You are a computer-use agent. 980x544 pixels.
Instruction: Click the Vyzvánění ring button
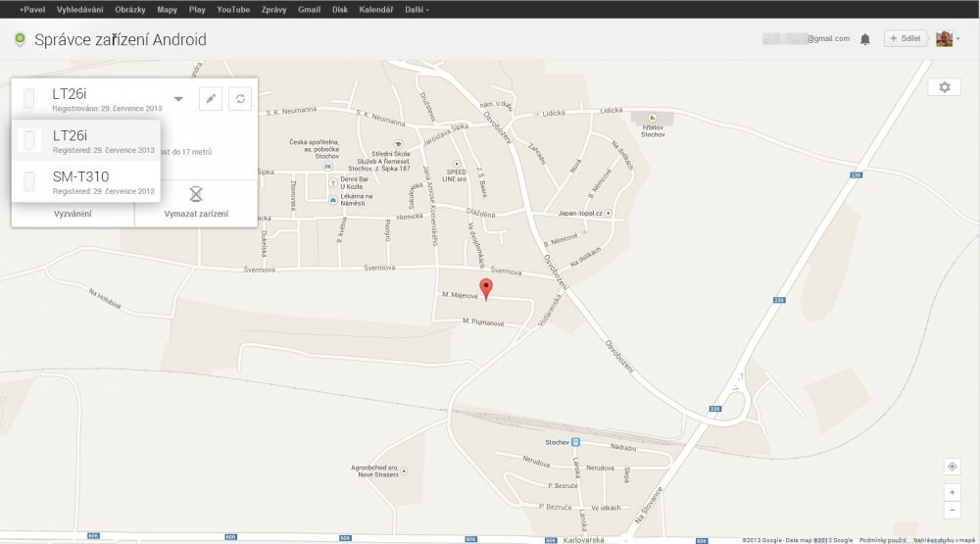[x=73, y=214]
